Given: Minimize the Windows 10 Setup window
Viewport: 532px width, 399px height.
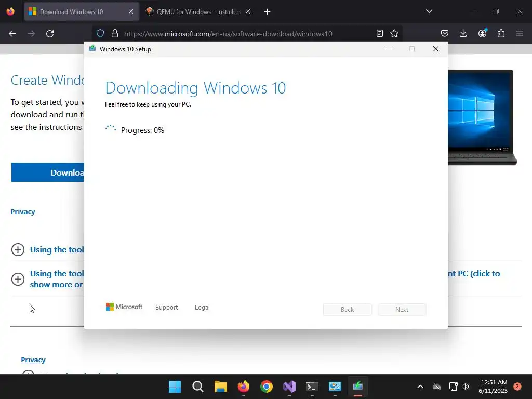Looking at the screenshot, I should 389,49.
